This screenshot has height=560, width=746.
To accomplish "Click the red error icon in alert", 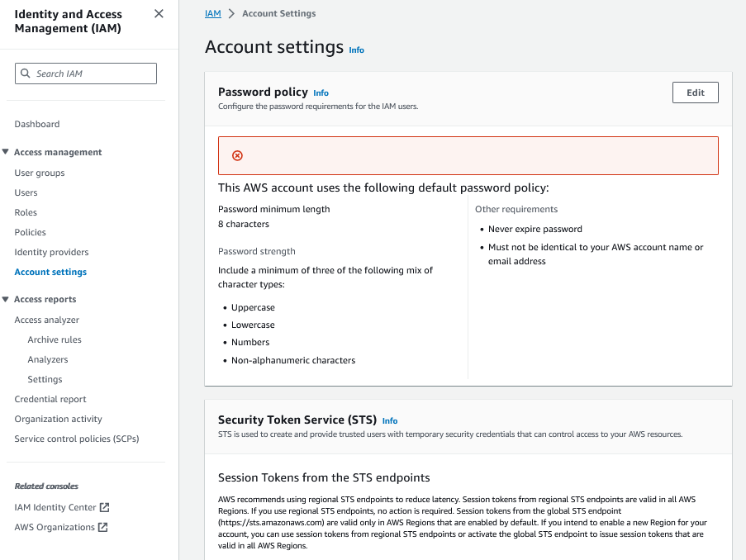I will click(x=237, y=155).
